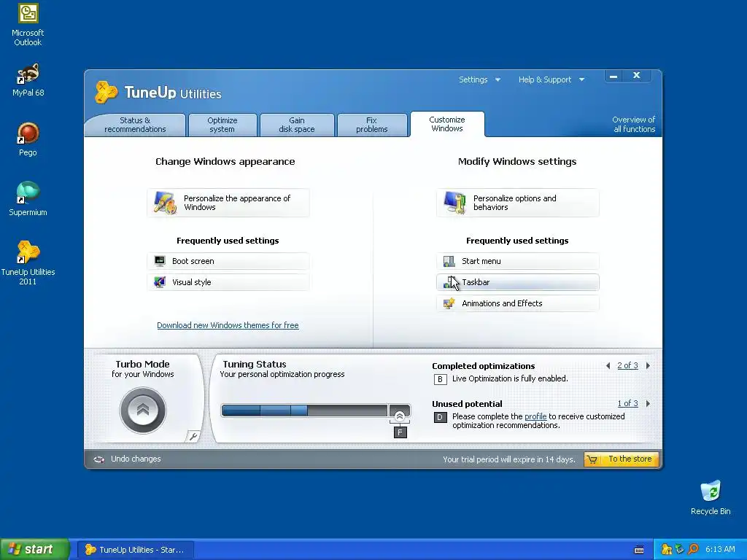Click Download new Windows themes for free
Image resolution: width=747 pixels, height=560 pixels.
[x=228, y=325]
